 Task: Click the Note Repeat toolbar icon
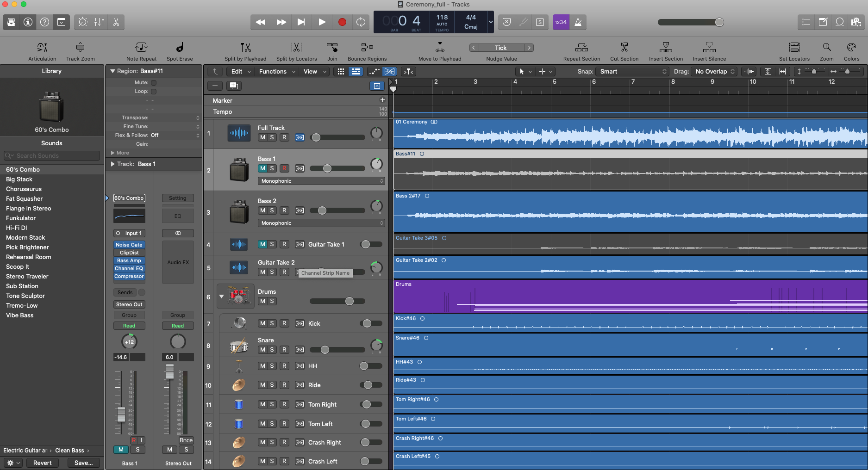(141, 51)
